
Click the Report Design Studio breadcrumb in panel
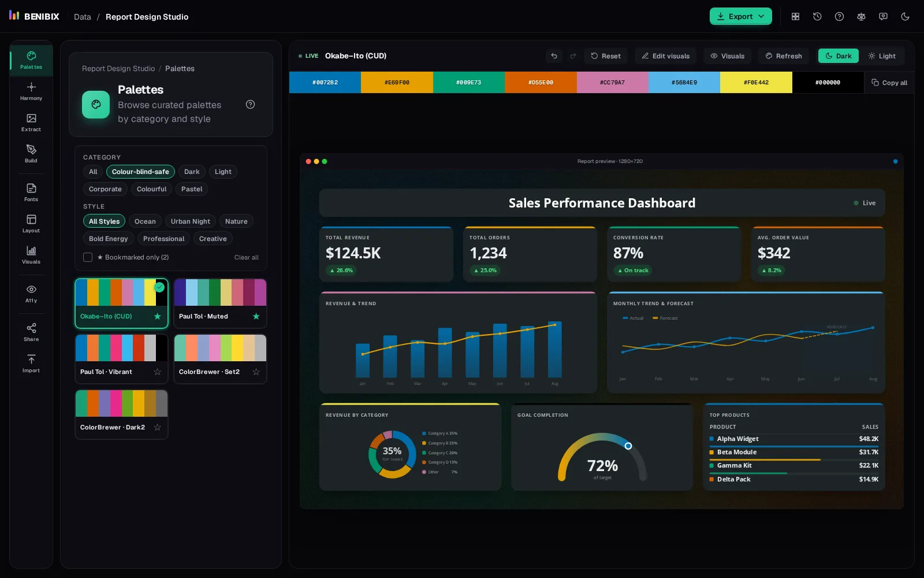(x=118, y=68)
